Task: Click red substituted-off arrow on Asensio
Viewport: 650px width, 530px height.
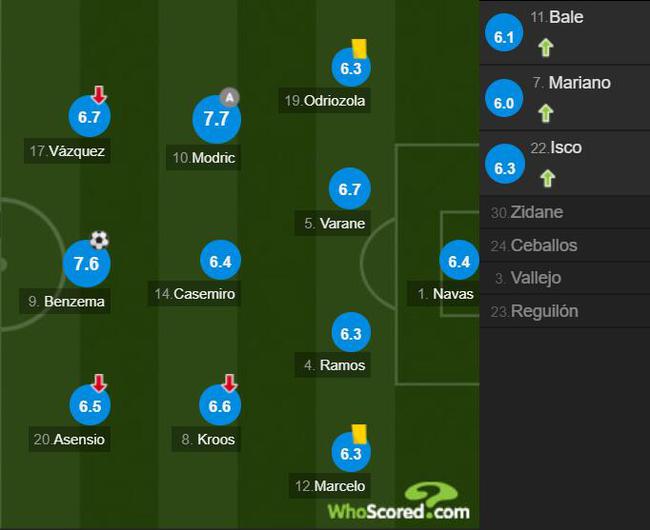Action: [99, 383]
